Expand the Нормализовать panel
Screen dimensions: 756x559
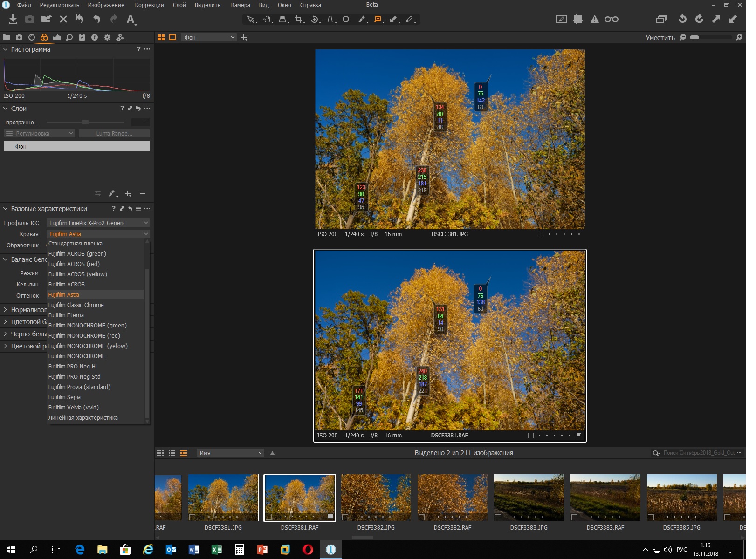click(x=6, y=310)
